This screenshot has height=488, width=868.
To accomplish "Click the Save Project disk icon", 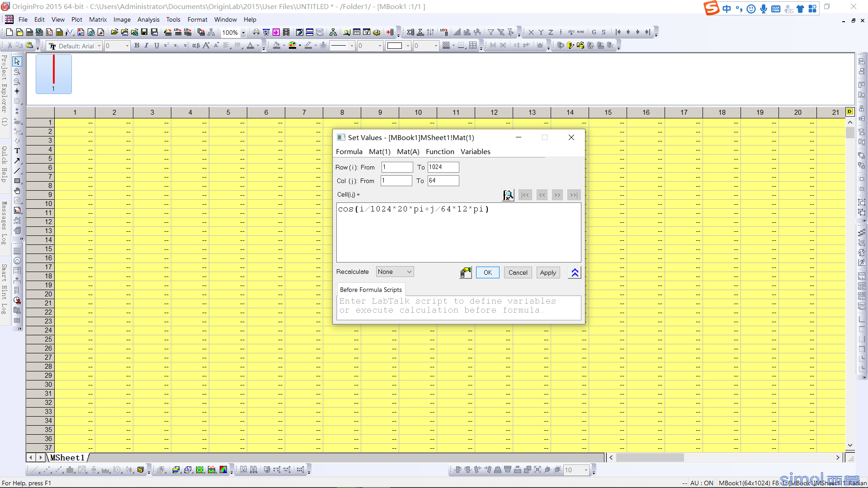I will pyautogui.click(x=144, y=32).
